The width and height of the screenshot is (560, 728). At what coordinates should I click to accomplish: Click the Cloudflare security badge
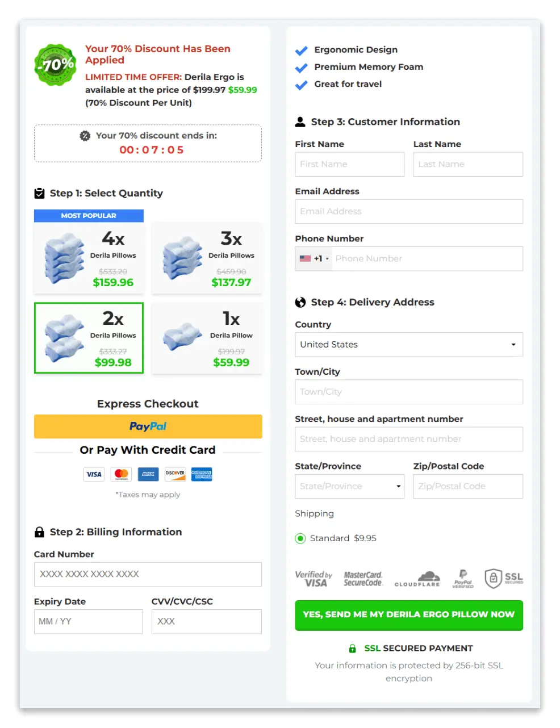coord(417,578)
